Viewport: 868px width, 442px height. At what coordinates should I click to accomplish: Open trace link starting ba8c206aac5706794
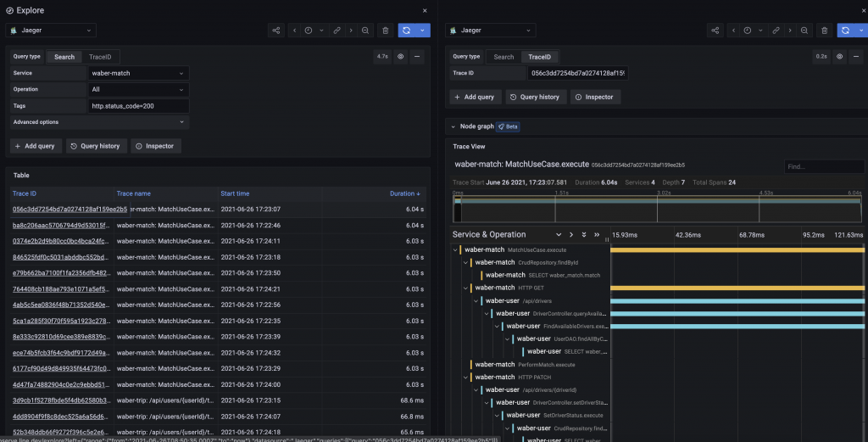[61, 226]
